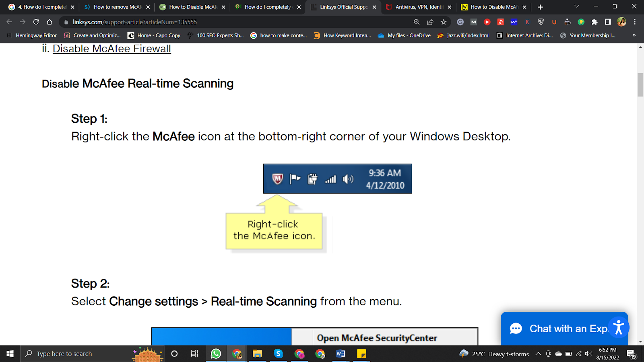Click the blue wave-chart extension icon
This screenshot has height=362, width=644.
pos(514,22)
